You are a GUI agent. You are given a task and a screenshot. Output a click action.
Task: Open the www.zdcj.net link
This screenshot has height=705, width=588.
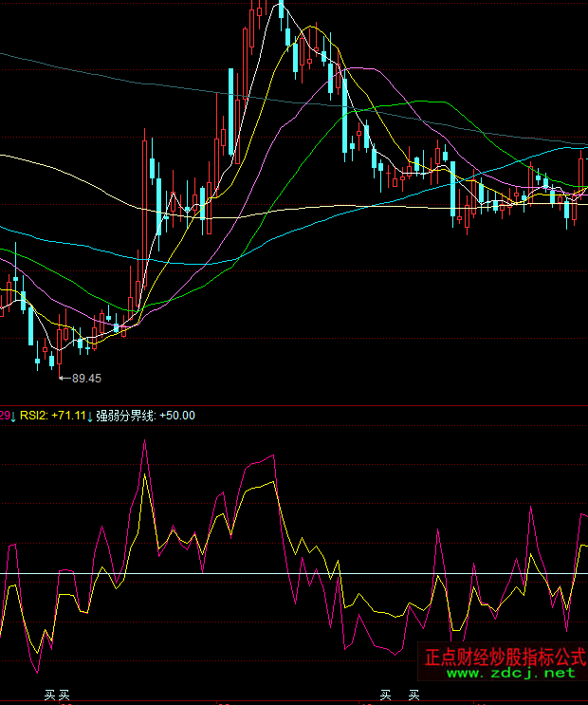tap(510, 673)
